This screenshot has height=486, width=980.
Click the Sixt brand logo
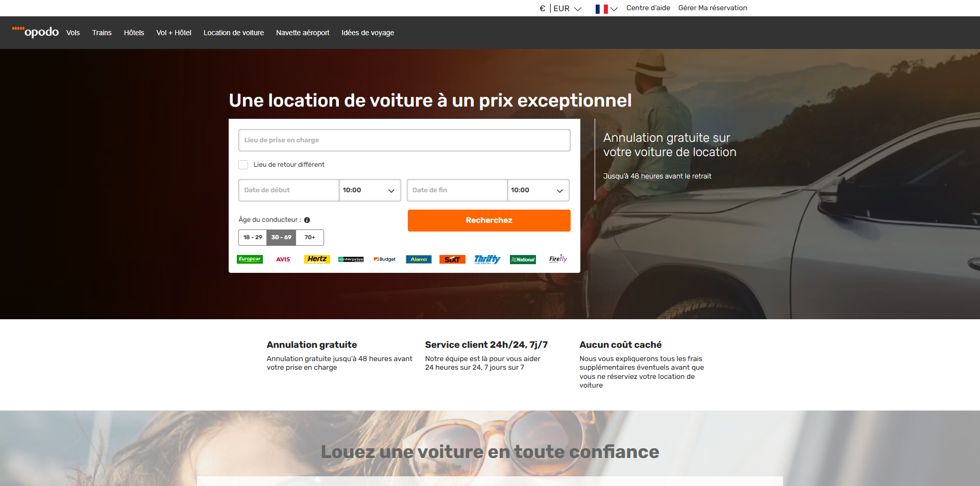coord(452,259)
